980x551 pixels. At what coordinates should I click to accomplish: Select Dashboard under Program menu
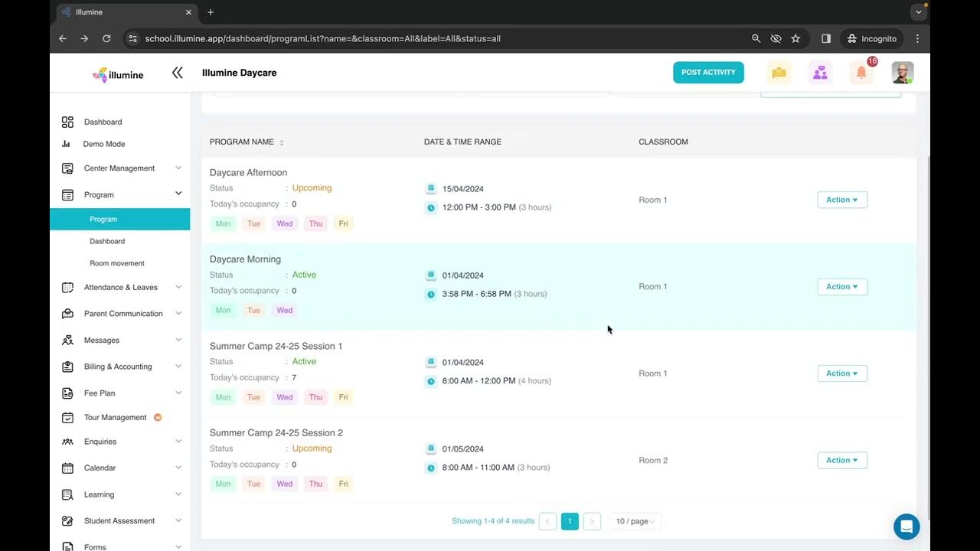pyautogui.click(x=107, y=241)
